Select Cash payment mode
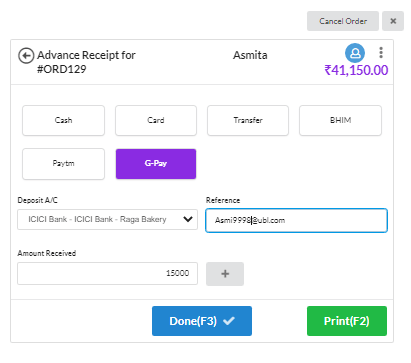Viewport: 411px width, 363px height. (63, 120)
